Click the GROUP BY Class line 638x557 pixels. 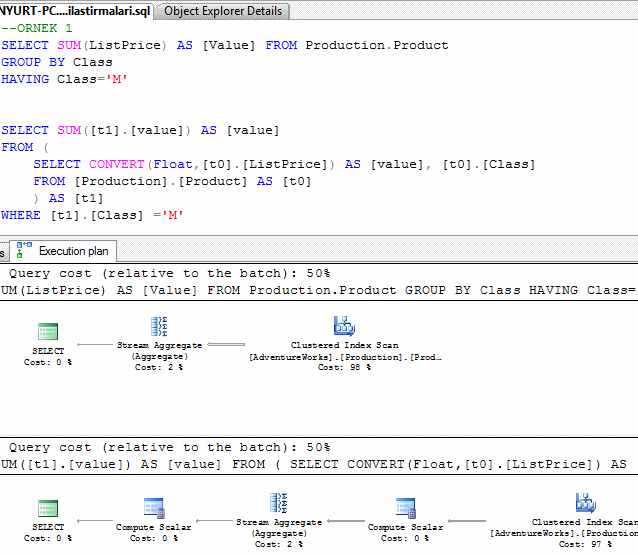tap(57, 62)
